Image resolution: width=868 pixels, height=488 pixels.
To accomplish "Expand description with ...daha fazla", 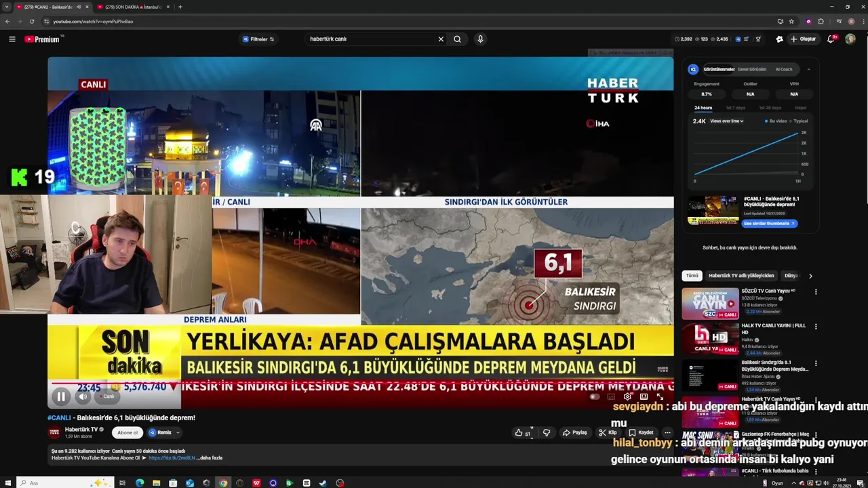I will click(x=210, y=457).
